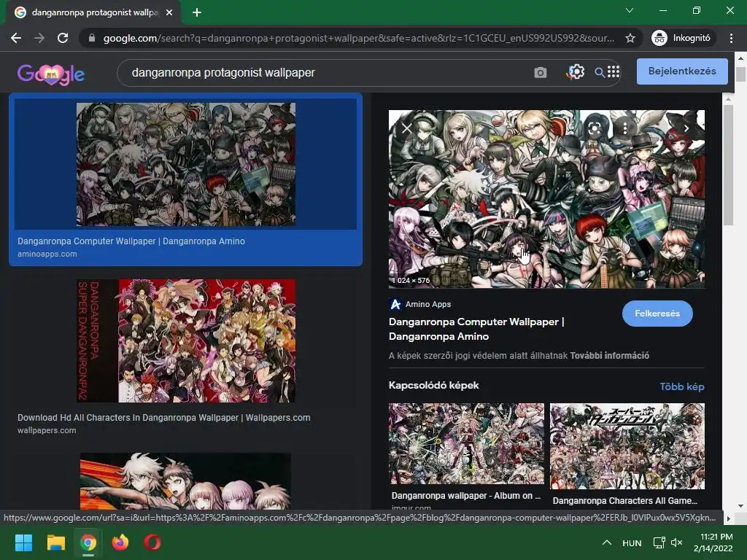
Task: Click Download Hd All Characters result title
Action: [164, 418]
